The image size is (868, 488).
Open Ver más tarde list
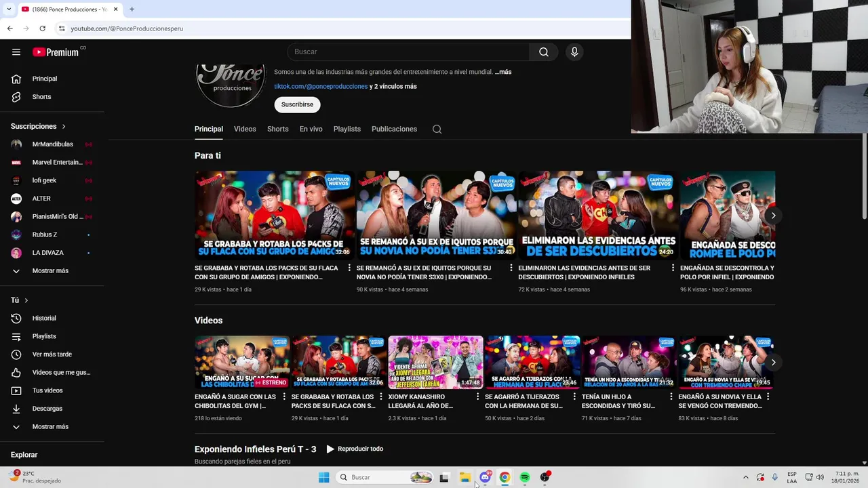[52, 354]
